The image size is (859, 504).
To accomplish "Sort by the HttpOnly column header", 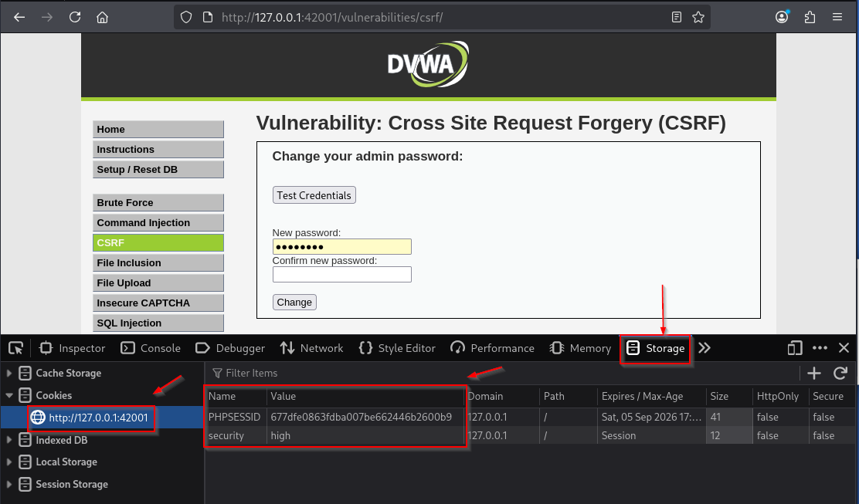I will [x=780, y=396].
